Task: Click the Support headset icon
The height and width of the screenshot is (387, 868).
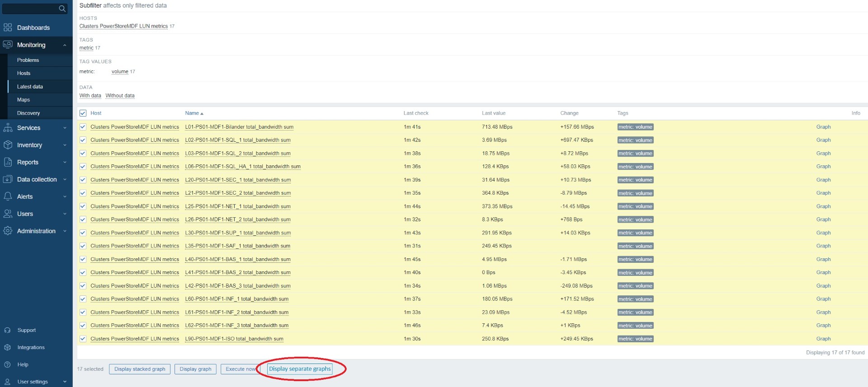Action: tap(8, 330)
